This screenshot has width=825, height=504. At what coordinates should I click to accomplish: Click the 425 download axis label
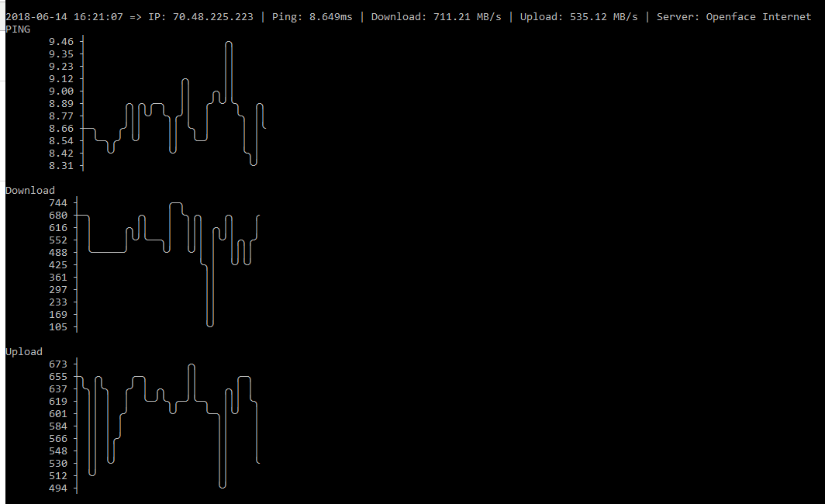[x=58, y=264]
